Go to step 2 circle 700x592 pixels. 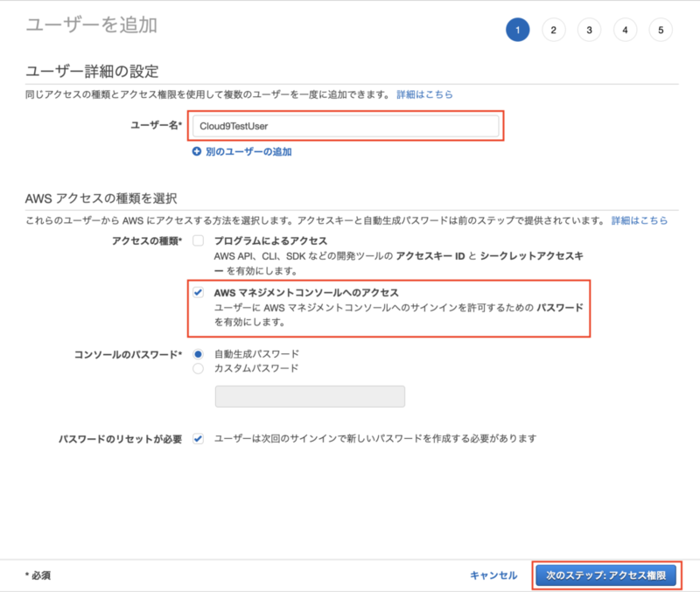pos(554,30)
